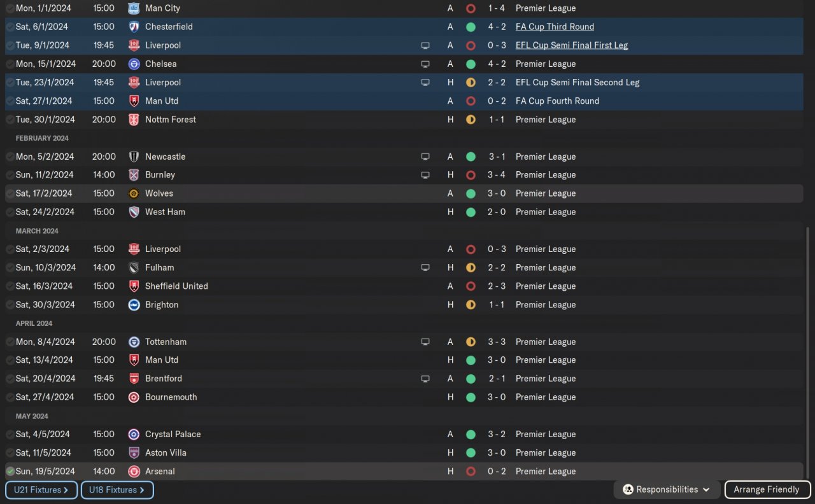Expand the U21 Fixtures view

tap(41, 490)
